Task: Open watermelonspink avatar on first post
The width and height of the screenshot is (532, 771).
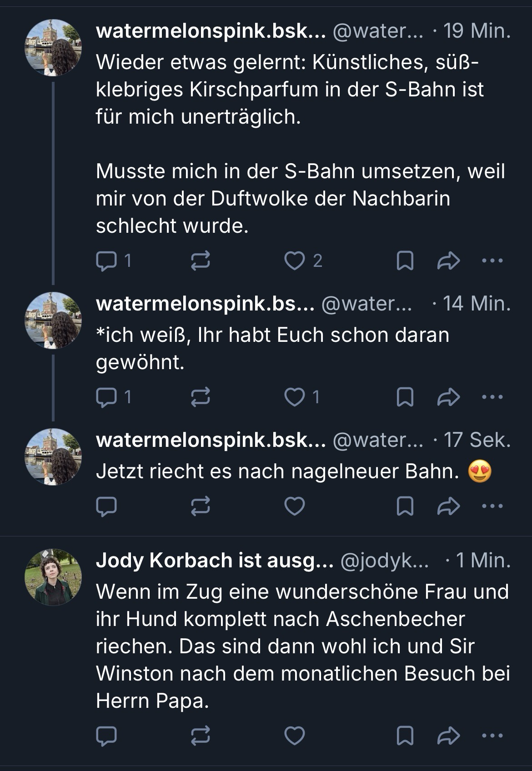Action: click(x=53, y=48)
